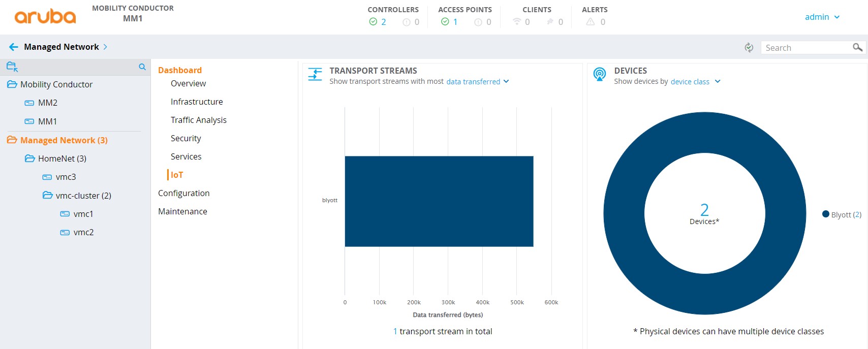This screenshot has width=868, height=349.
Task: Click the Alerts count 0
Action: coord(603,22)
